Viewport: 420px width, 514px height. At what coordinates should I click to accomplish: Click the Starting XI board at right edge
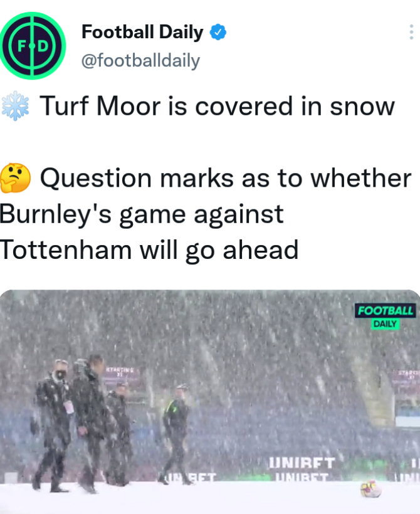pyautogui.click(x=407, y=382)
